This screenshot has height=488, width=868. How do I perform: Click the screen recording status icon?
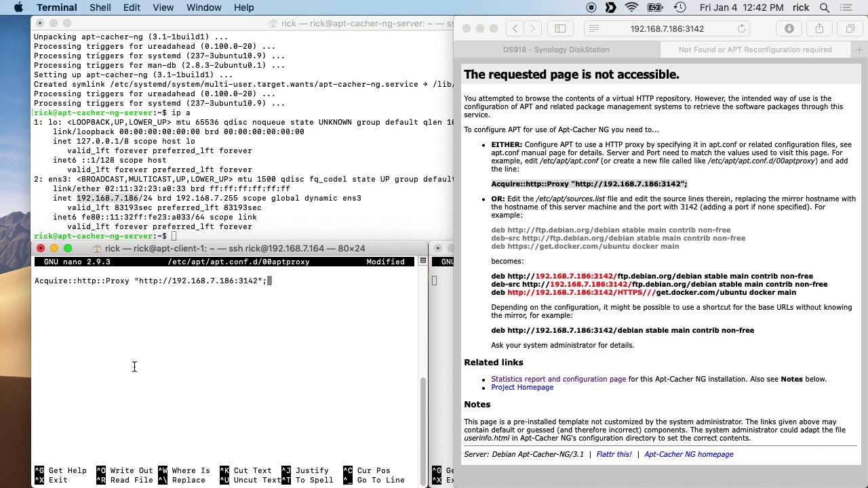591,7
